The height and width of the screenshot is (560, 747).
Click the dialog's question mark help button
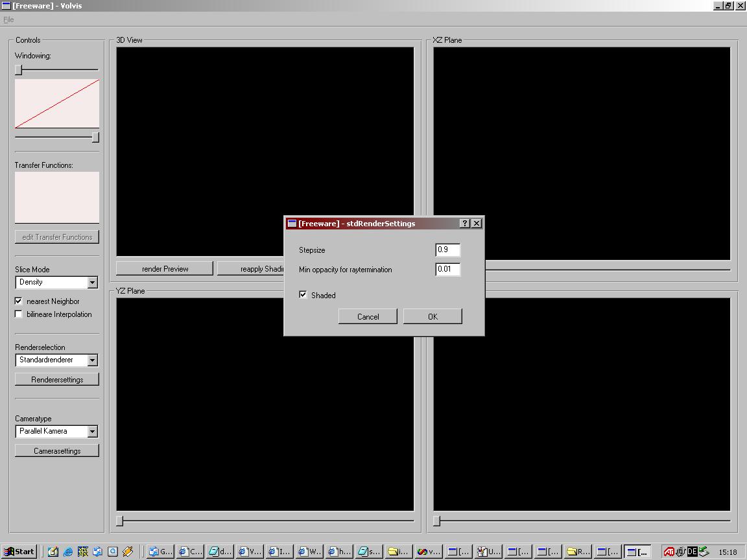coord(464,224)
